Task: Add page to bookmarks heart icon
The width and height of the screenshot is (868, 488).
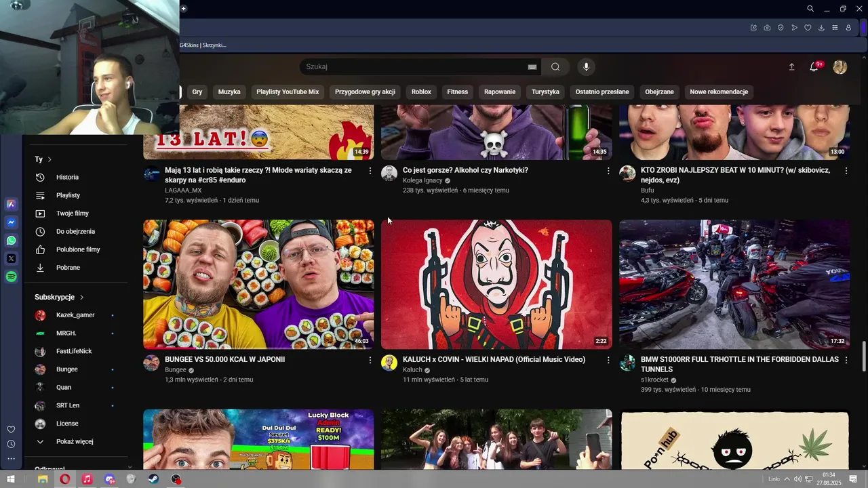Action: [808, 28]
